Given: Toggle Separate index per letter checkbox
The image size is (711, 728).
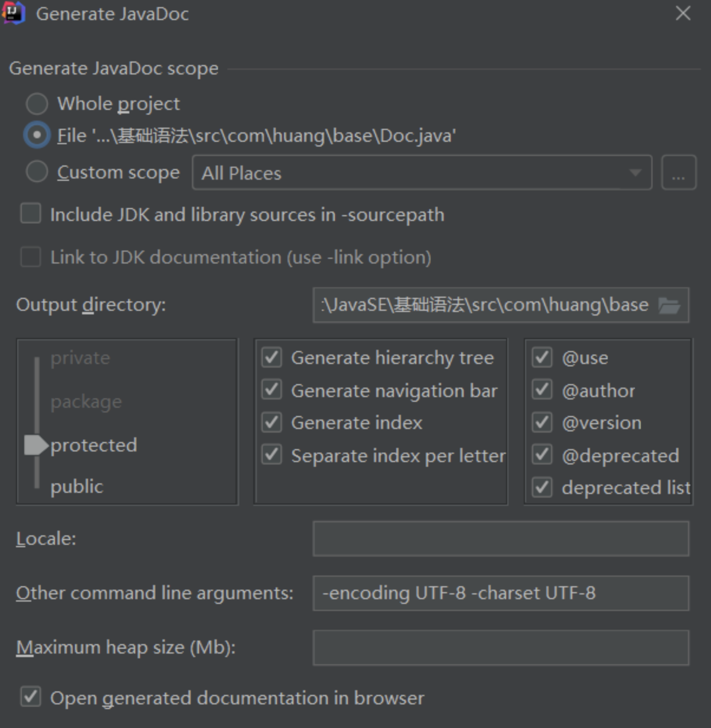Looking at the screenshot, I should coord(272,455).
